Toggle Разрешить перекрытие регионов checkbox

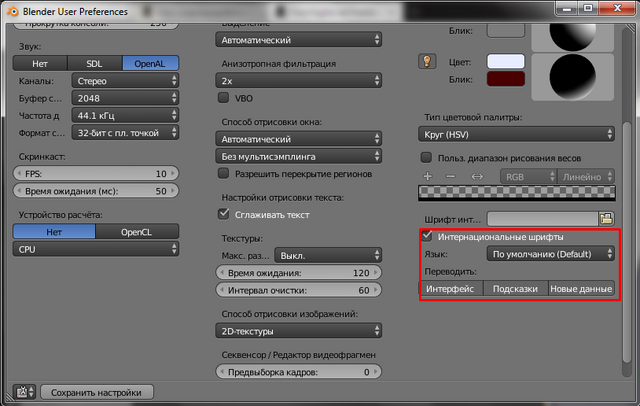coord(223,173)
